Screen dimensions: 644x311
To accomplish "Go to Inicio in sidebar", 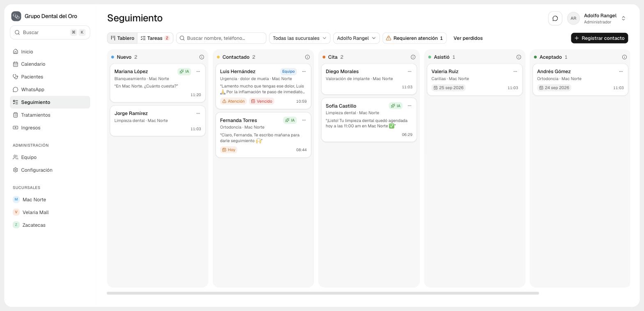I will tap(50, 51).
